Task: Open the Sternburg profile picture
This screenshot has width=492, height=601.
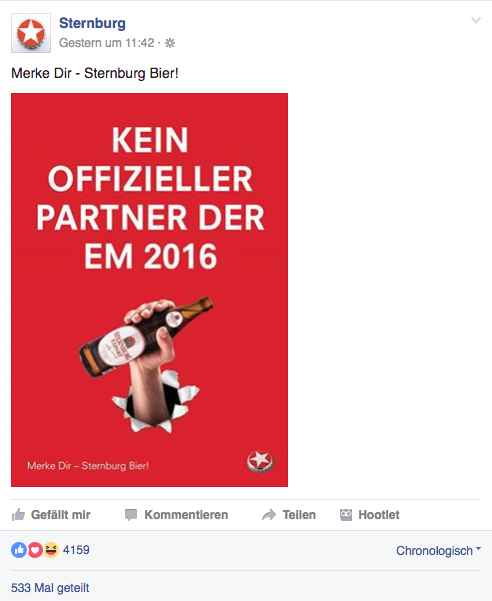Action: pyautogui.click(x=31, y=33)
